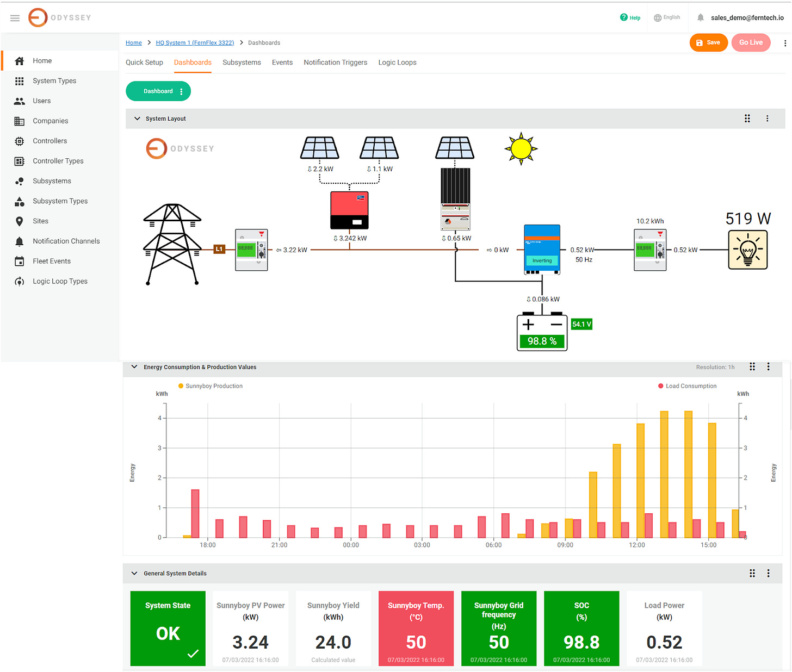
Task: Open Logic Loop Types icon in sidebar
Action: tap(20, 282)
